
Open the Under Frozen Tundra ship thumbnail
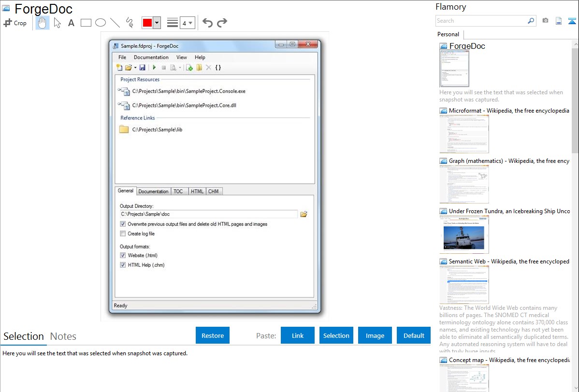[x=464, y=234]
